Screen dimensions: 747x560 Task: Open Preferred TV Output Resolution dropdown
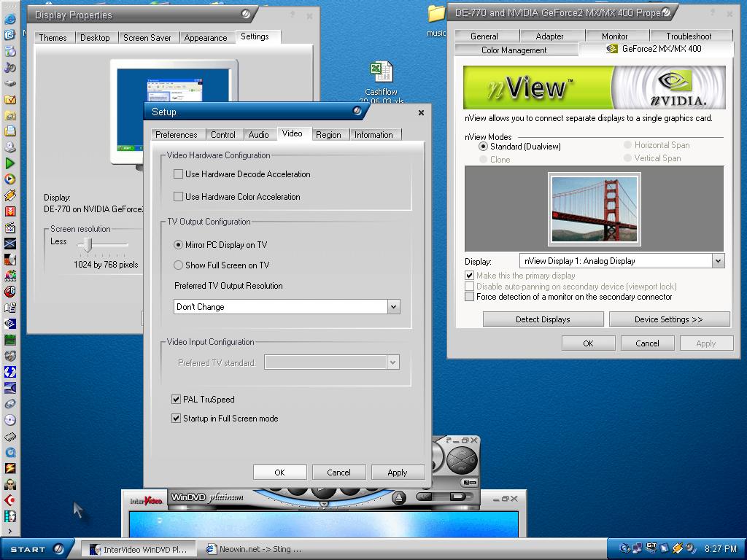click(x=393, y=307)
